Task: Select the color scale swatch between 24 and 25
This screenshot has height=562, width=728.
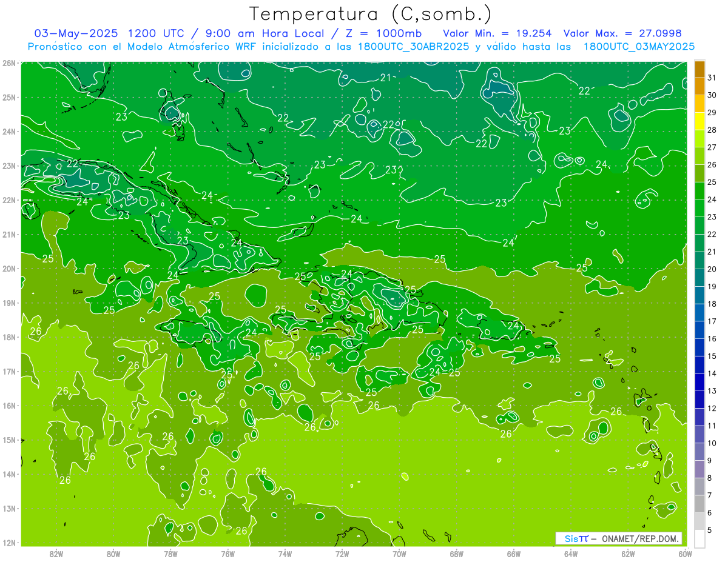Action: coord(699,191)
